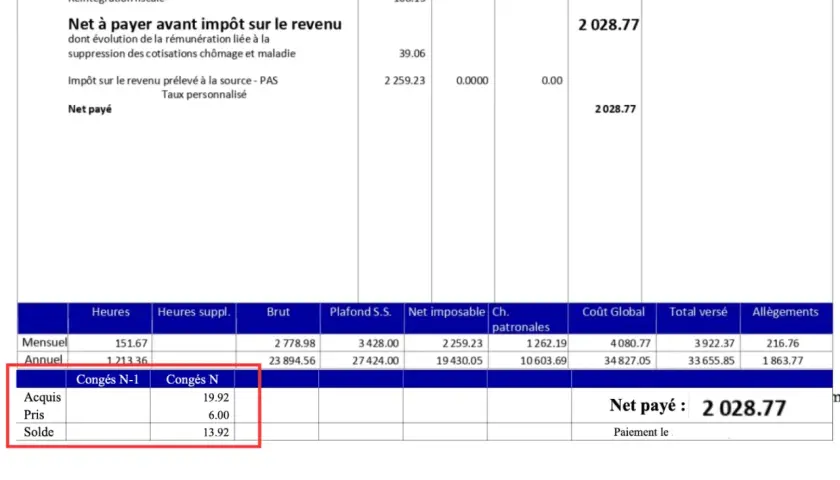Click the 'Congés N' column header

pos(192,380)
